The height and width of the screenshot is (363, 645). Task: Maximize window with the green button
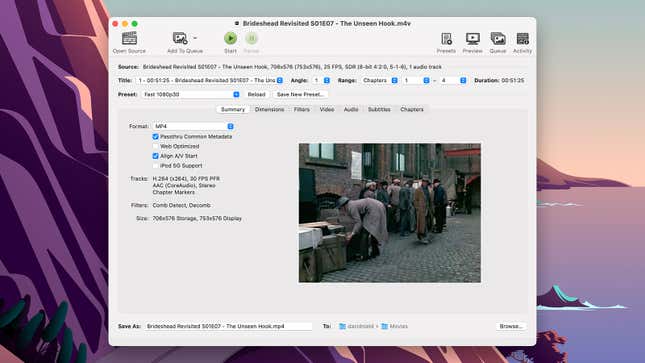[x=135, y=24]
